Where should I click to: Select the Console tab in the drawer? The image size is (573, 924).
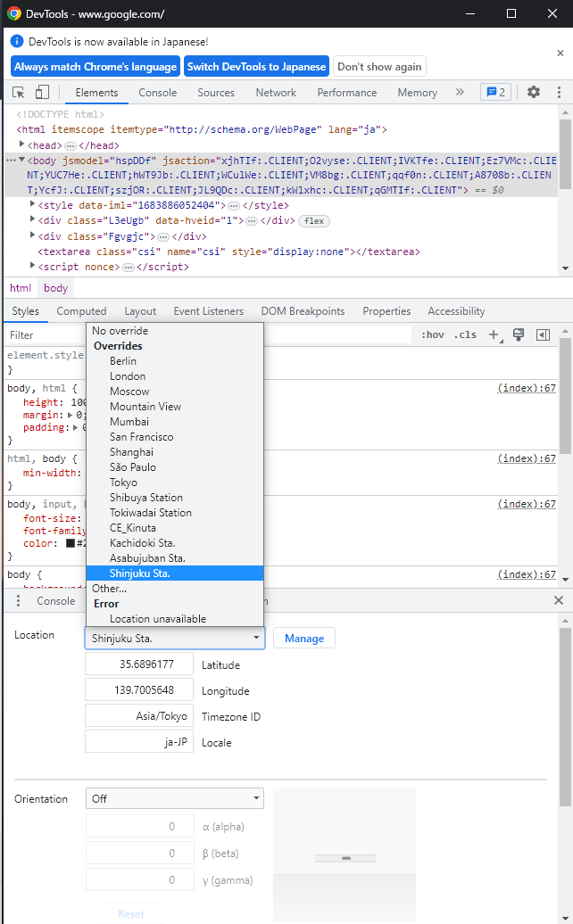pyautogui.click(x=56, y=601)
